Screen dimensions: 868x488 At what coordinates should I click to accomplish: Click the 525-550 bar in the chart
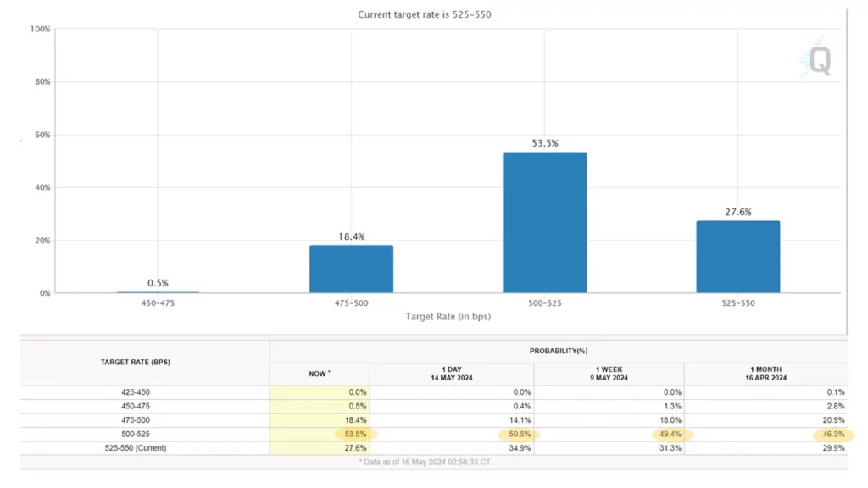click(x=737, y=257)
